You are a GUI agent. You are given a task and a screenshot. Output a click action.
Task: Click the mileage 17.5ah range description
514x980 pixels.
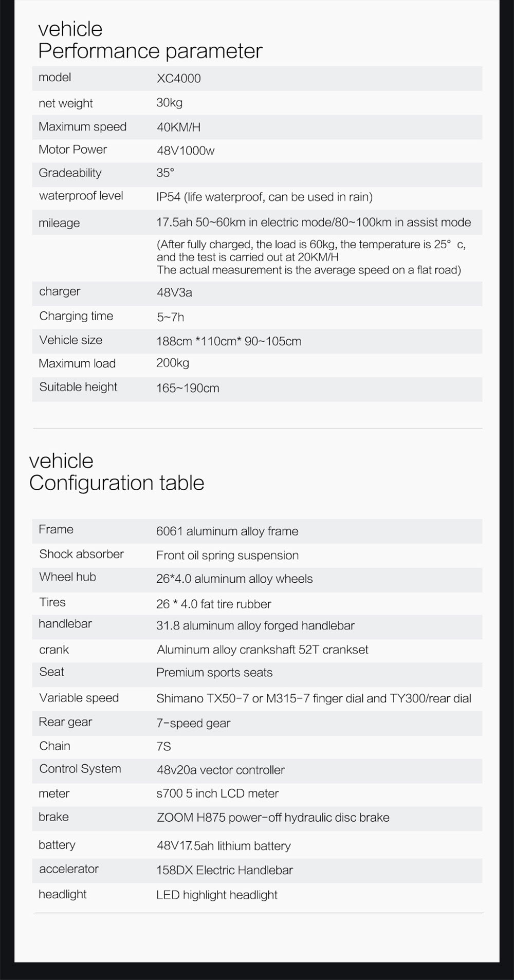coord(314,223)
